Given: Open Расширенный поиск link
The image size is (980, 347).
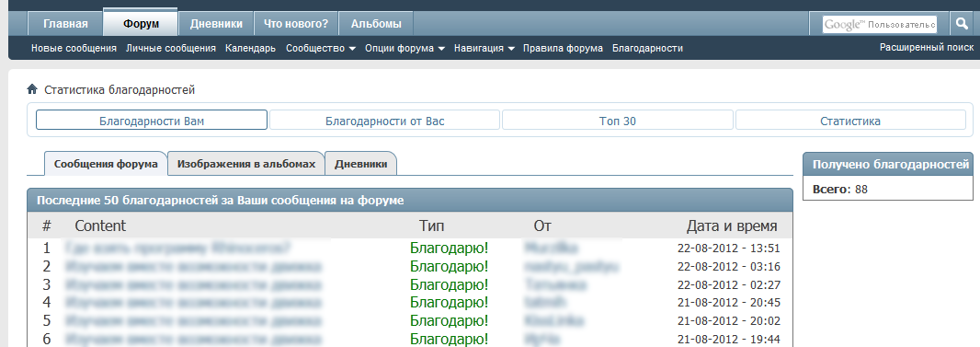Looking at the screenshot, I should 927,48.
